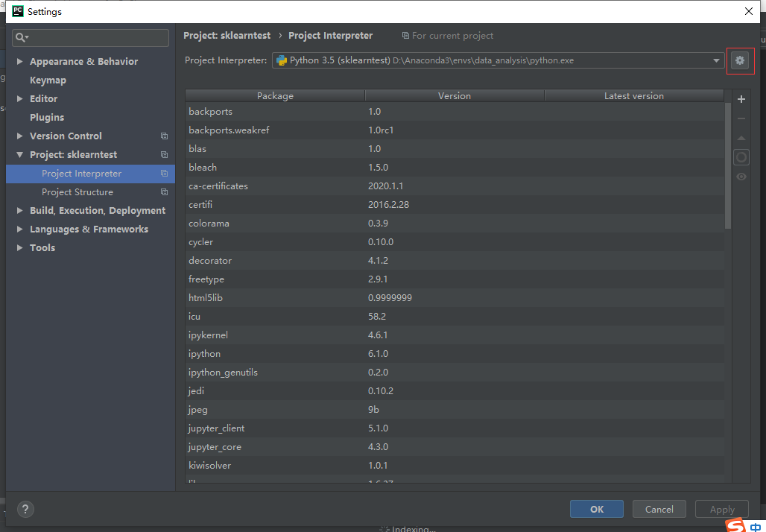This screenshot has height=532, width=766.
Task: Click Project: sklearntest breadcrumb
Action: [x=227, y=36]
